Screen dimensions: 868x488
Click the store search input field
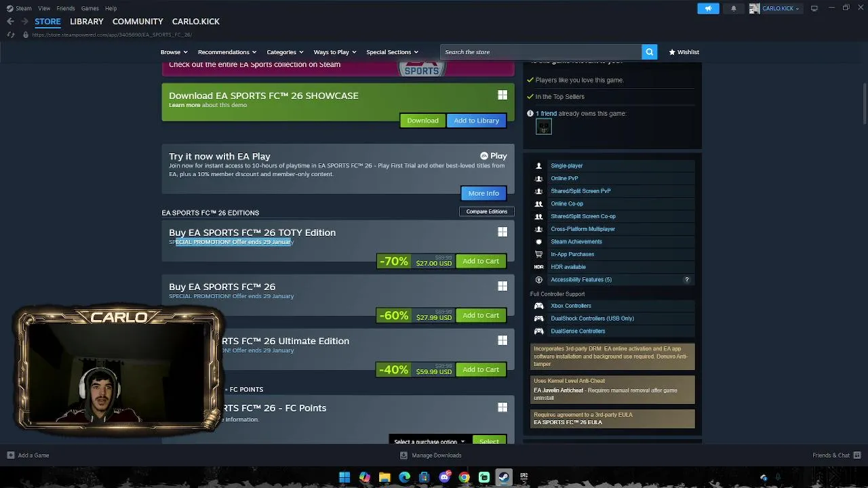coord(541,52)
